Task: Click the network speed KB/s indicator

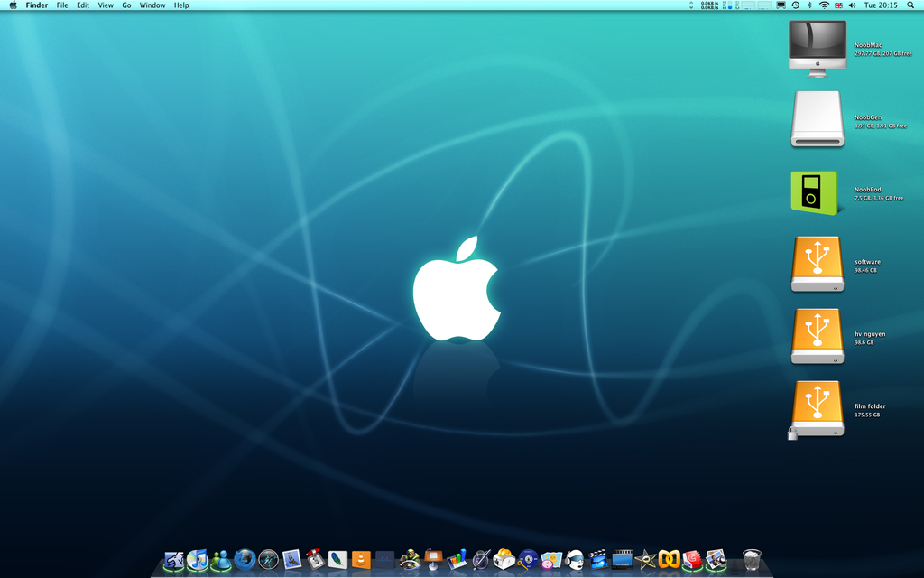Action: coord(709,5)
